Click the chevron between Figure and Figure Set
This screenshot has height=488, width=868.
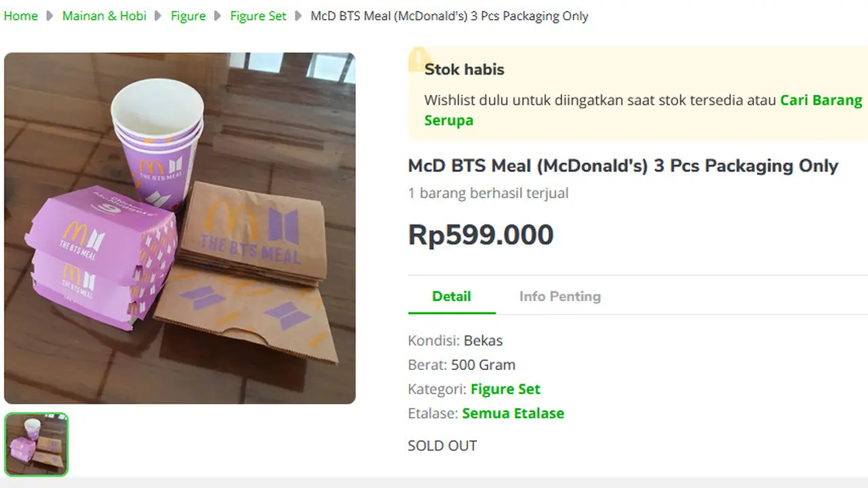click(216, 16)
